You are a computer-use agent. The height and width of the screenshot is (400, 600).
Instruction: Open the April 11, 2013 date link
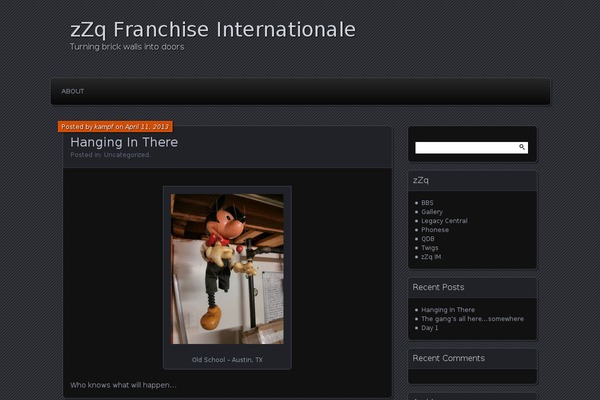[147, 127]
